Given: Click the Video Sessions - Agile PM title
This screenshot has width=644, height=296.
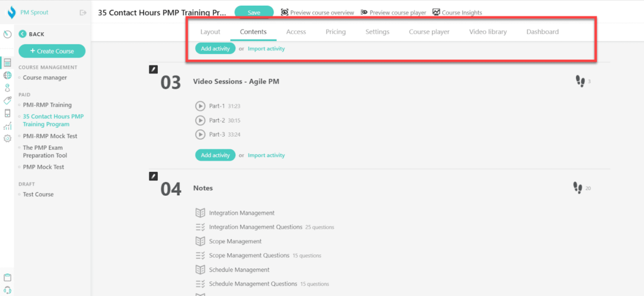Looking at the screenshot, I should click(x=236, y=81).
